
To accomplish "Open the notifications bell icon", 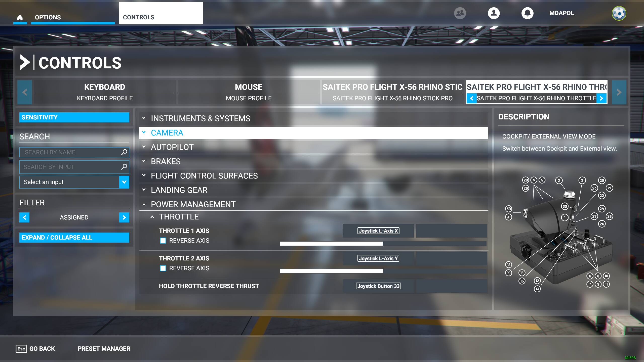I will (x=527, y=13).
